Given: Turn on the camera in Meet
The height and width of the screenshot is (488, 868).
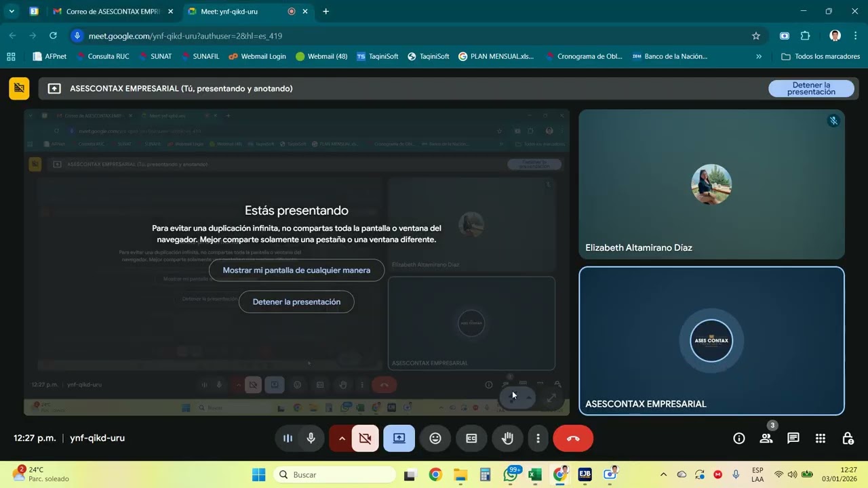Looking at the screenshot, I should [366, 439].
